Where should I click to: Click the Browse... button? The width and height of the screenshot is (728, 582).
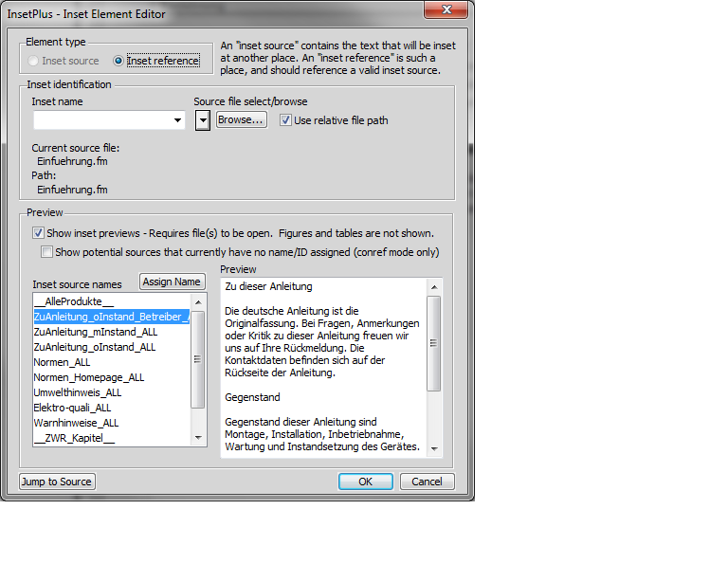point(242,119)
